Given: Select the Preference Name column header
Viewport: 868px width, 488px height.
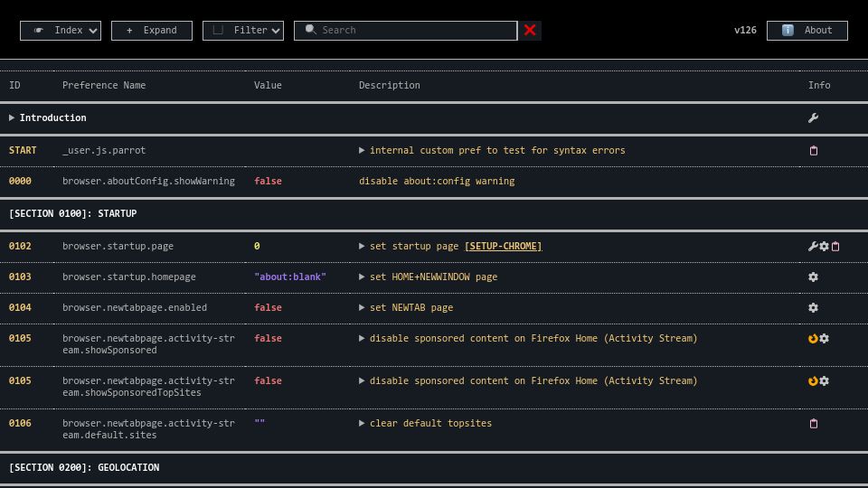Looking at the screenshot, I should click(104, 85).
